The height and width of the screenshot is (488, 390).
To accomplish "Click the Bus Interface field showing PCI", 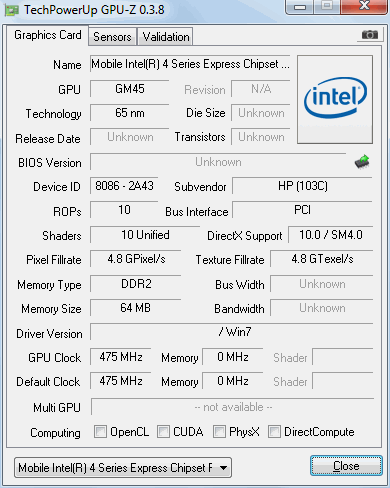I will coord(302,210).
